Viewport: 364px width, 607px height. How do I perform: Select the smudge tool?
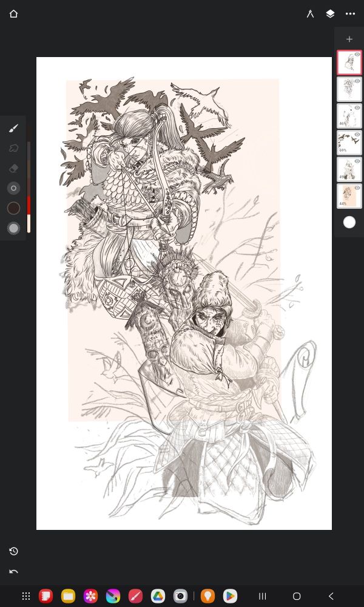pyautogui.click(x=13, y=148)
